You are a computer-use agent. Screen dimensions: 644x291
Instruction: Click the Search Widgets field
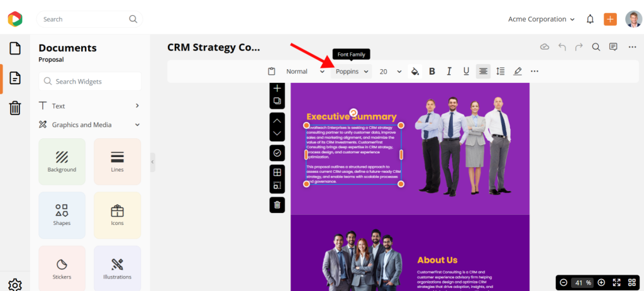point(90,81)
